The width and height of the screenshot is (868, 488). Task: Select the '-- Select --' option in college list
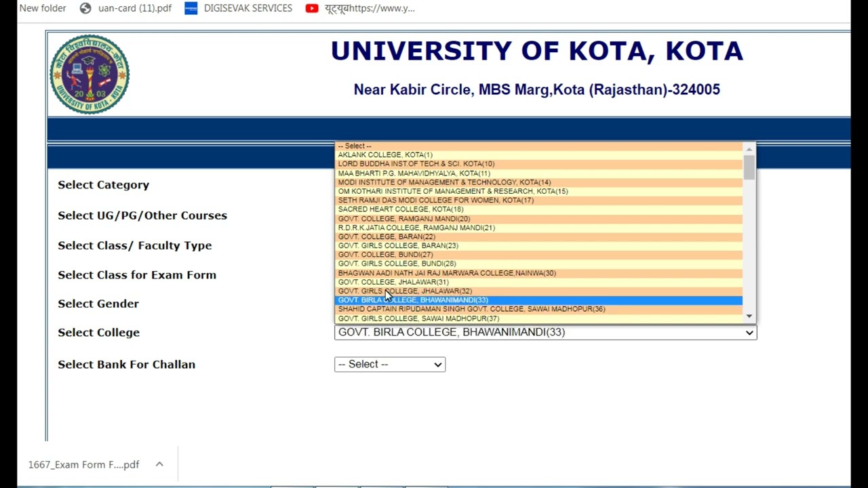click(539, 146)
